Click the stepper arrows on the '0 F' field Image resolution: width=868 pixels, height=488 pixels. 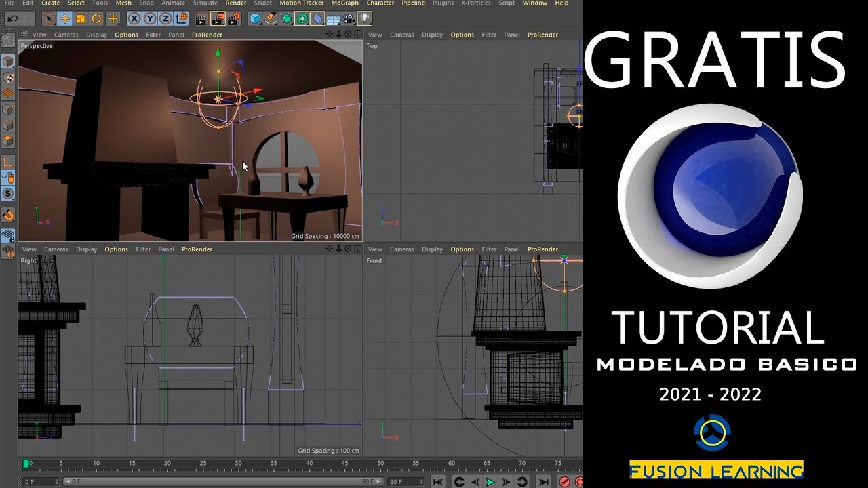click(x=58, y=482)
